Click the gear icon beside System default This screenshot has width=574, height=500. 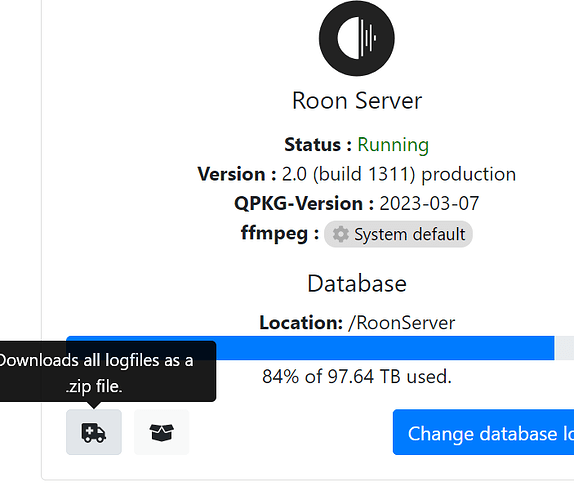[x=340, y=234]
